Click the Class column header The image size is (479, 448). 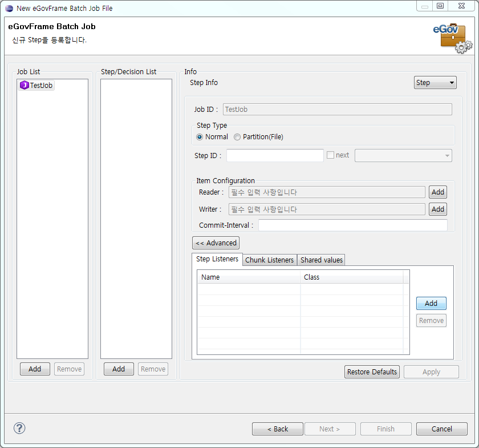352,277
